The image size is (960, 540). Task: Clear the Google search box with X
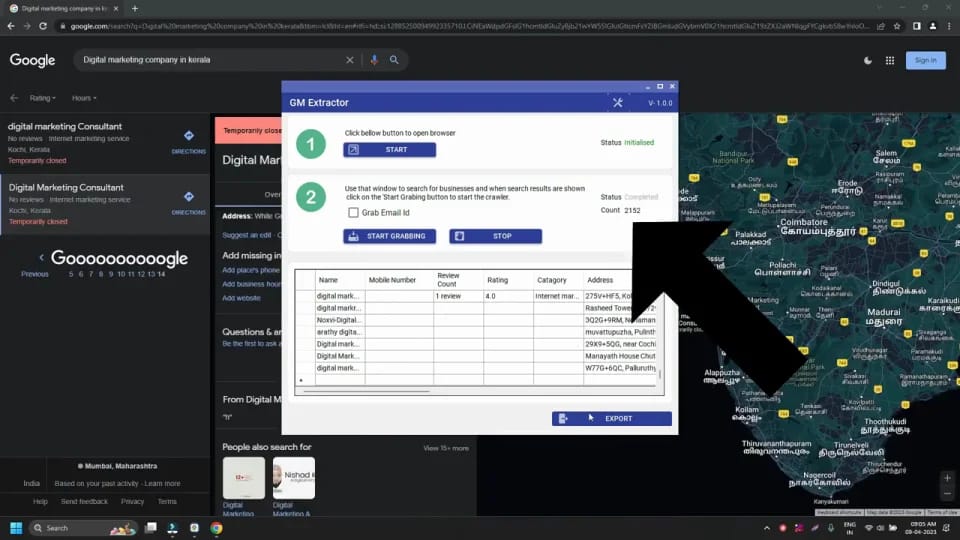pos(350,60)
